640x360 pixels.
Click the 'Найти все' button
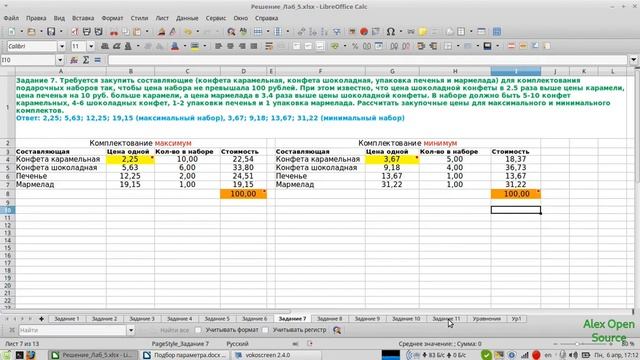174,330
